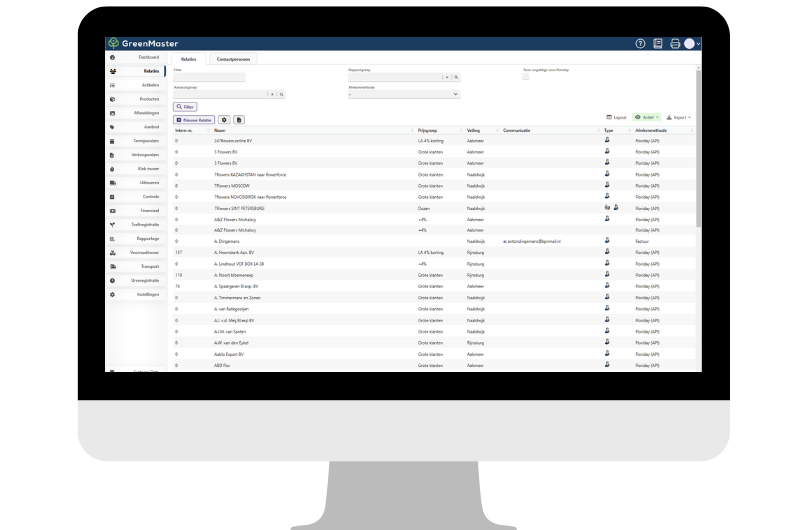Open the Transport sidebar entry
800x530 pixels.
[136, 267]
